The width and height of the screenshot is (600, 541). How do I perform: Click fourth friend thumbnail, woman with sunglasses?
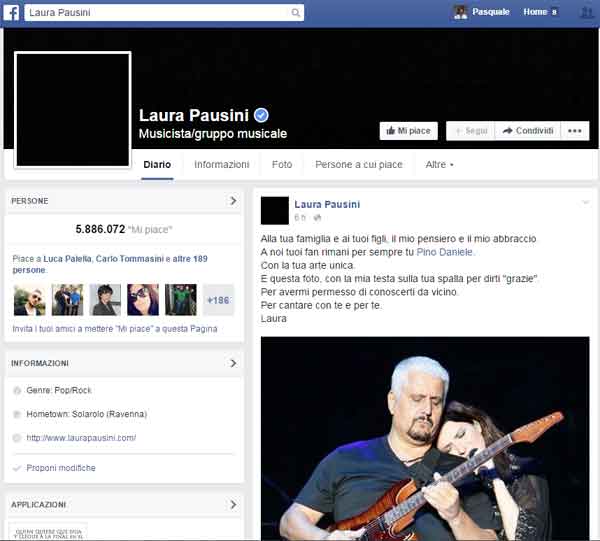[x=143, y=300]
